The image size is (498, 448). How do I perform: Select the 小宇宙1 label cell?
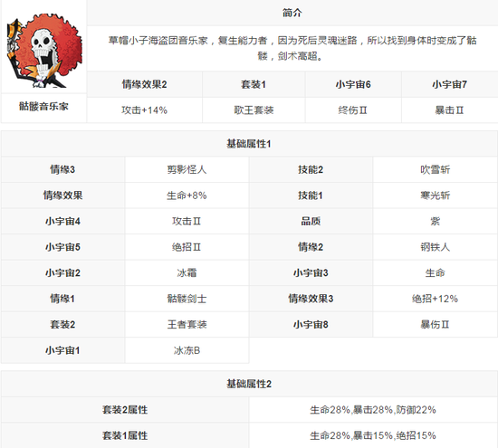[x=62, y=350]
